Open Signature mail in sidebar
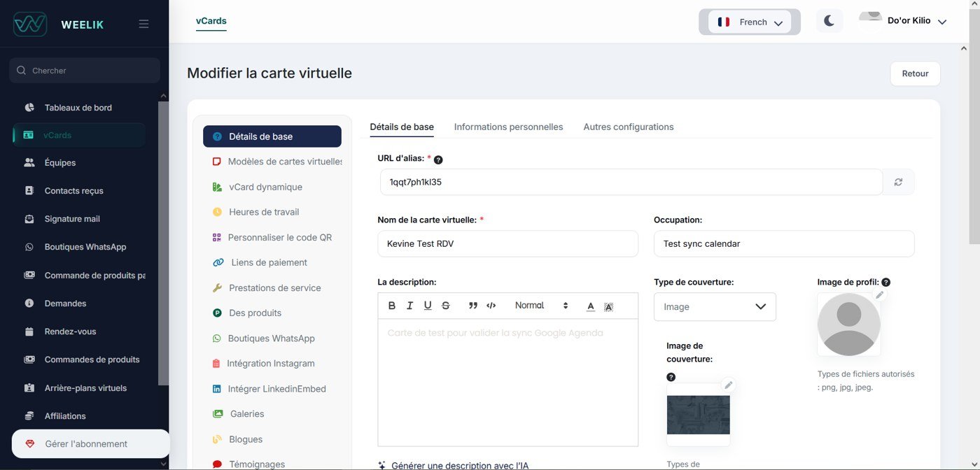This screenshot has width=980, height=470. [72, 219]
